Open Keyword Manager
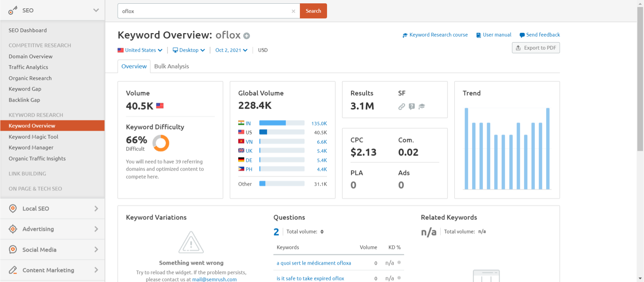 tap(31, 148)
